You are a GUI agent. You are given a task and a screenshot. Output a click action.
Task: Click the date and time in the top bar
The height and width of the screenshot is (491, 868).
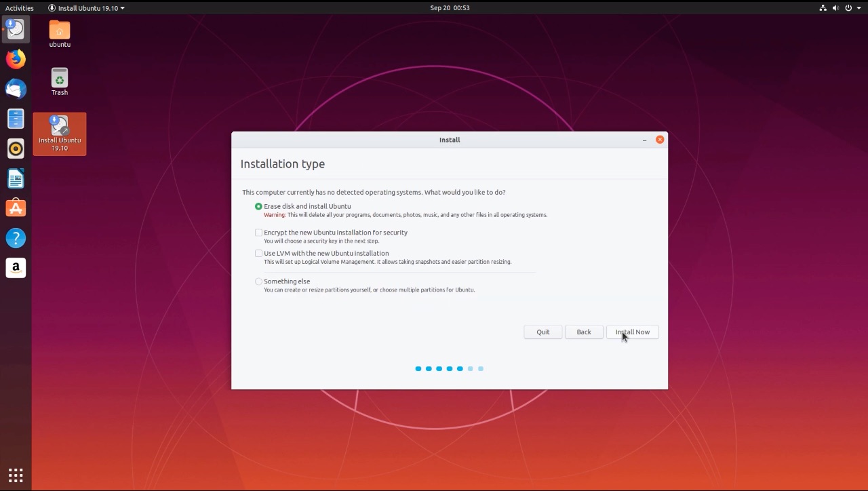pos(449,7)
